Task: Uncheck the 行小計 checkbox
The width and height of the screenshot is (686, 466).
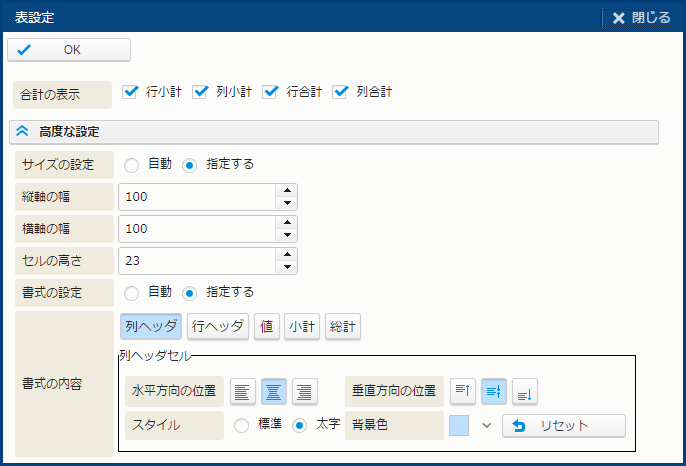Action: pos(130,92)
